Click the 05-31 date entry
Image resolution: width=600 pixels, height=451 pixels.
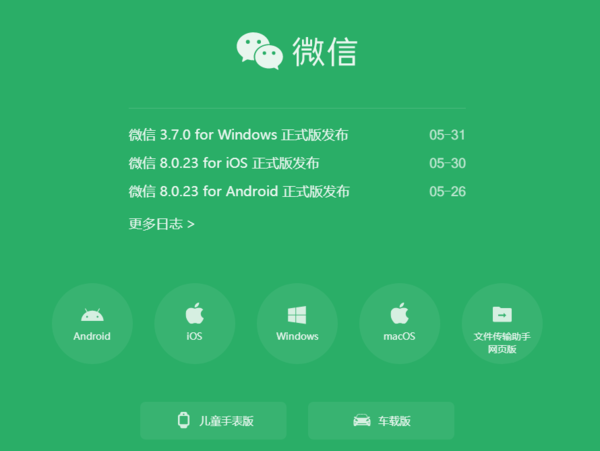(447, 135)
